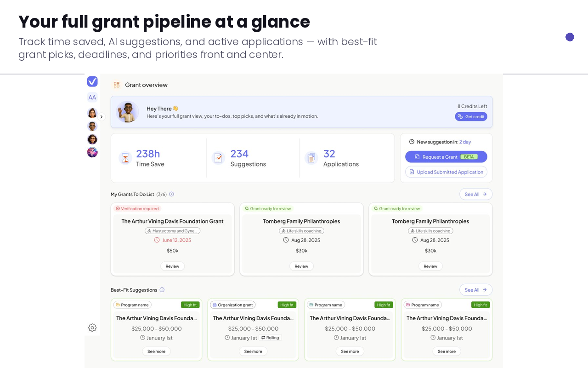Click Review on middle Tomberg Family Philanthropies card

click(x=301, y=266)
